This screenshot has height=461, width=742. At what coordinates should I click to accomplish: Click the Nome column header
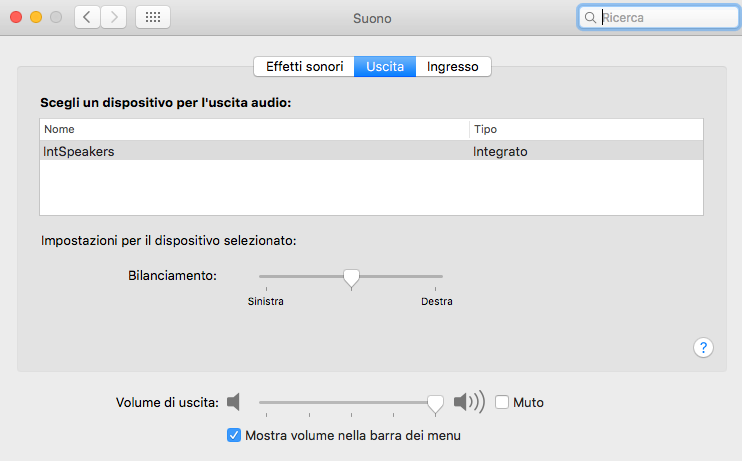point(254,129)
